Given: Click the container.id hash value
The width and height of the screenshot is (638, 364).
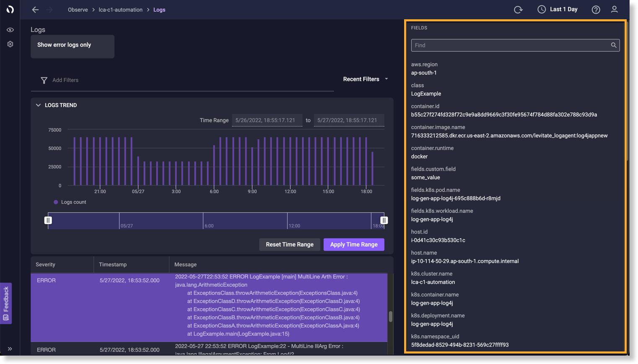Looking at the screenshot, I should pos(504,115).
